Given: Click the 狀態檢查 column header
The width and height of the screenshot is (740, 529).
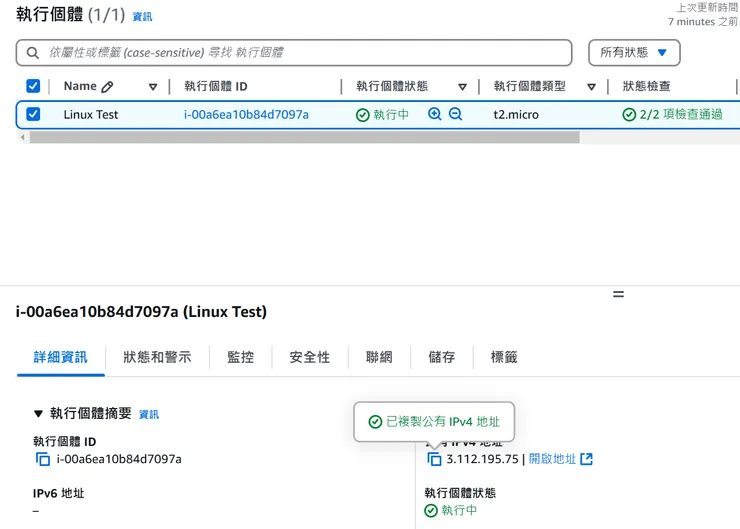Looking at the screenshot, I should pos(646,86).
